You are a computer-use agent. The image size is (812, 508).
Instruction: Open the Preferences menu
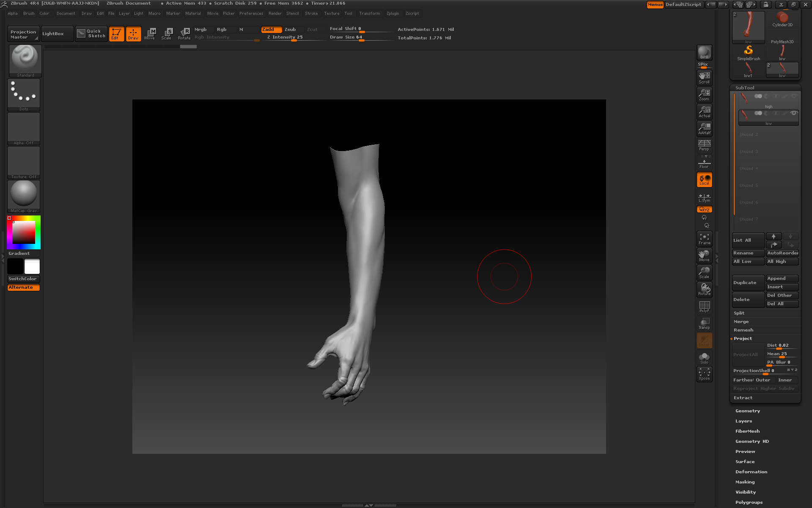tap(251, 14)
